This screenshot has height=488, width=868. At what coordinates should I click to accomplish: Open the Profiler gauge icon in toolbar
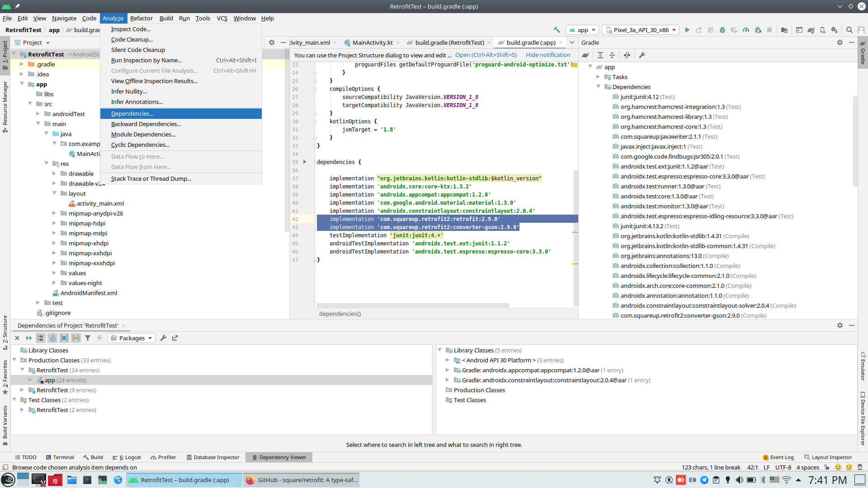(746, 30)
